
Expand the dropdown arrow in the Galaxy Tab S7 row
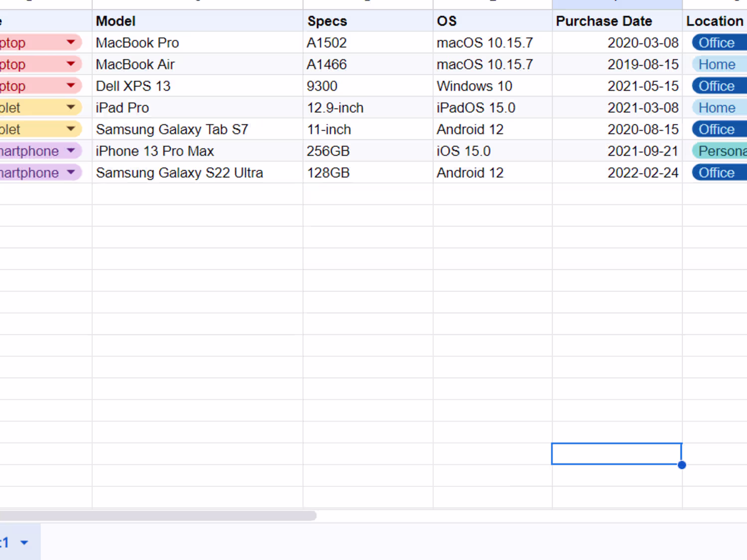71,129
